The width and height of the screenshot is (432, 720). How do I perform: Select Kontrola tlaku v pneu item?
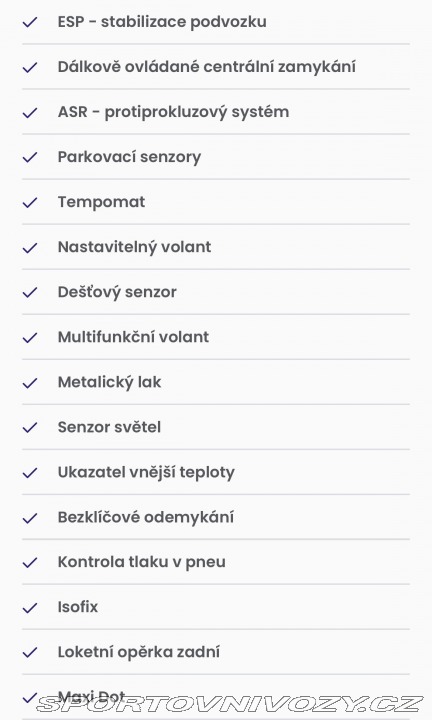pyautogui.click(x=216, y=562)
